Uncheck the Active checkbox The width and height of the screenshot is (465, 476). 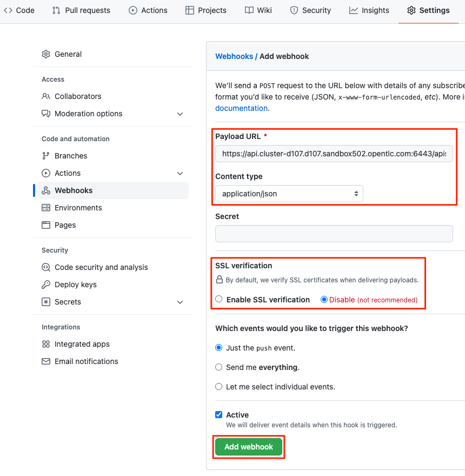click(x=218, y=414)
